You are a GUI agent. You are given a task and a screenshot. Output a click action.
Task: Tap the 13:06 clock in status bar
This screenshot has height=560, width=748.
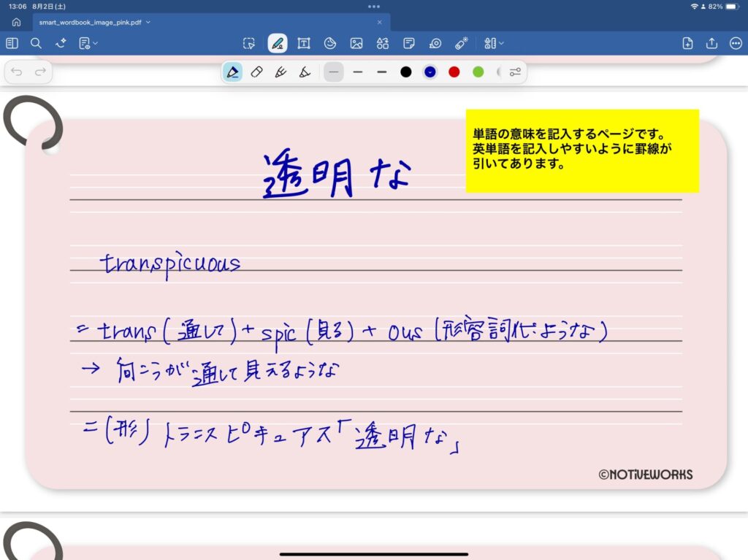(18, 7)
